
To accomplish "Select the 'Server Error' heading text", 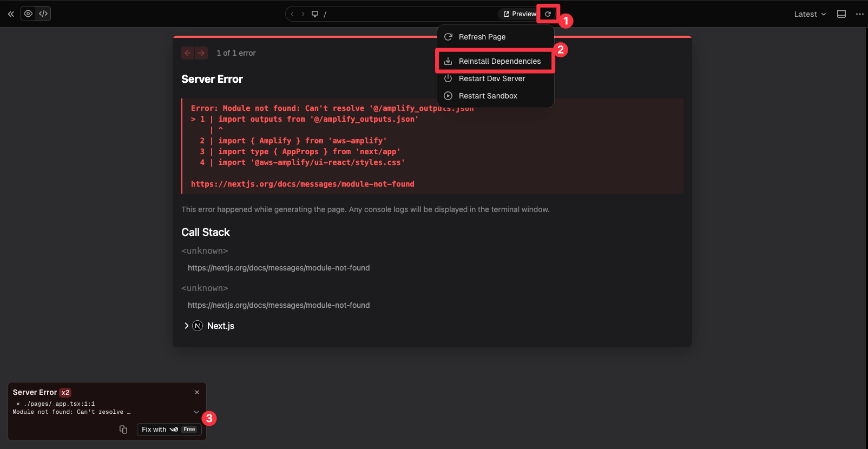I will tap(212, 79).
